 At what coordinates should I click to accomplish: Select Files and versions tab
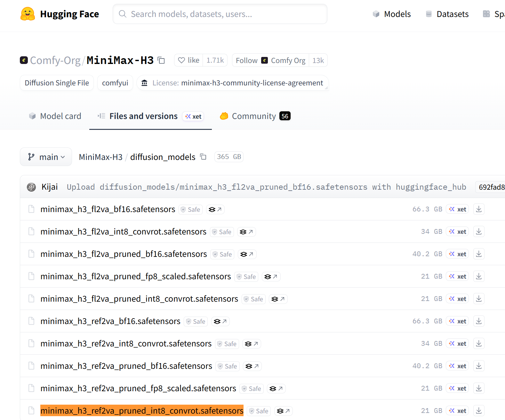pos(150,116)
